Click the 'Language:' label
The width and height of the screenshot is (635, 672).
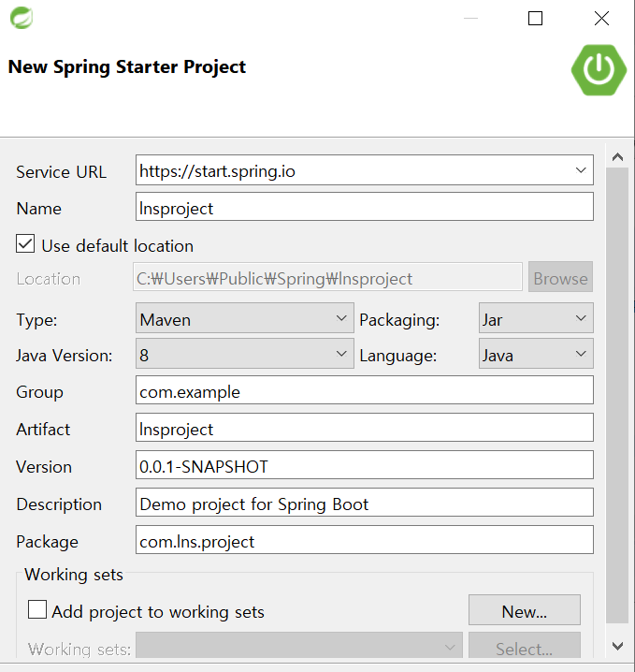(x=398, y=356)
